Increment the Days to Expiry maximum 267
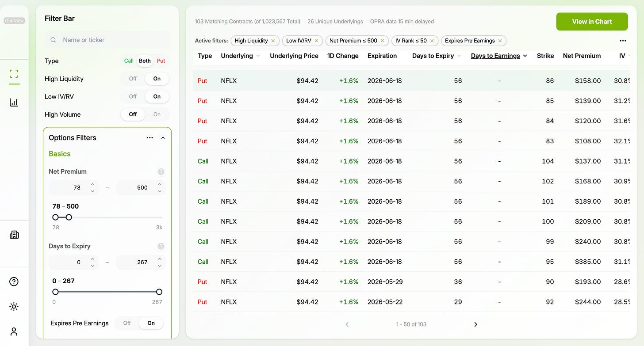The image size is (644, 346). (159, 259)
